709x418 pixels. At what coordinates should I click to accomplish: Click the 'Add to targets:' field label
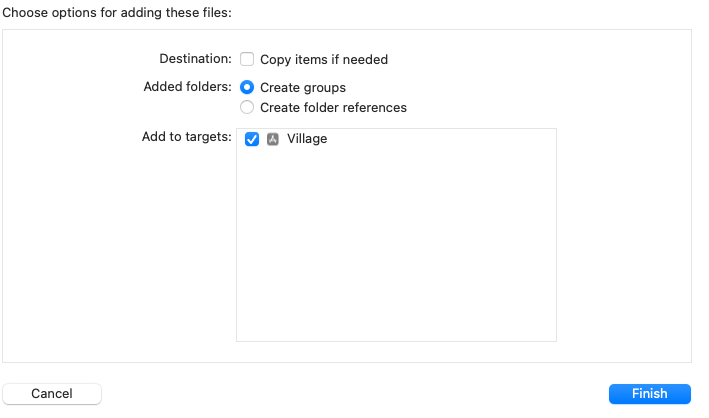[x=187, y=137]
